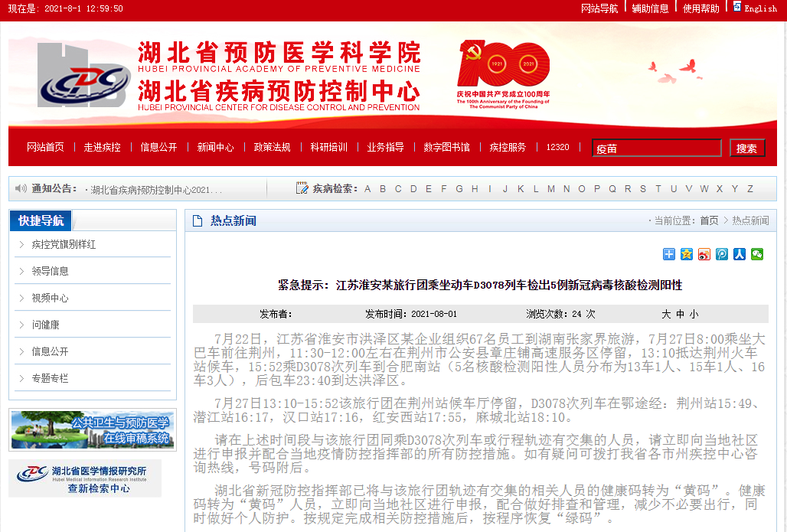Set article font size to 小
787x532 pixels.
[x=694, y=314]
